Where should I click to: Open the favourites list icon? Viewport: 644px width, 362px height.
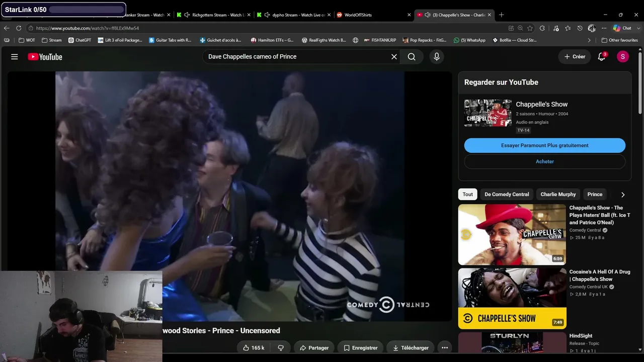coord(568,28)
